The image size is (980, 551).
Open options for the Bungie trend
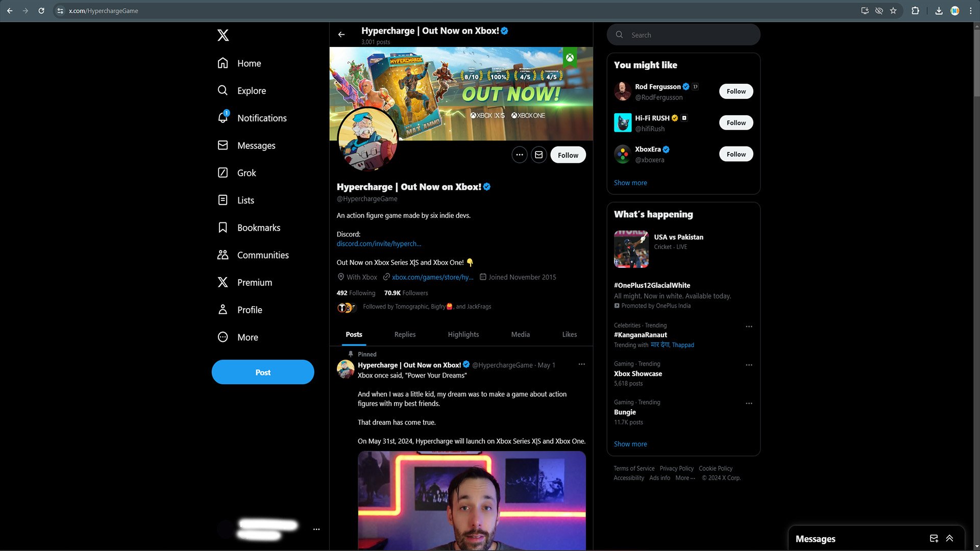749,404
